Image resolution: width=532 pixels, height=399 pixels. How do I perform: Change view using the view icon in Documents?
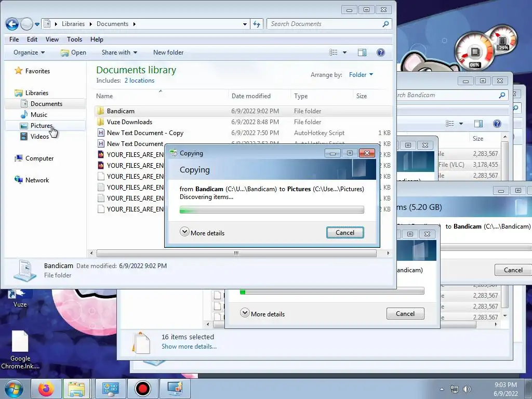tap(333, 52)
